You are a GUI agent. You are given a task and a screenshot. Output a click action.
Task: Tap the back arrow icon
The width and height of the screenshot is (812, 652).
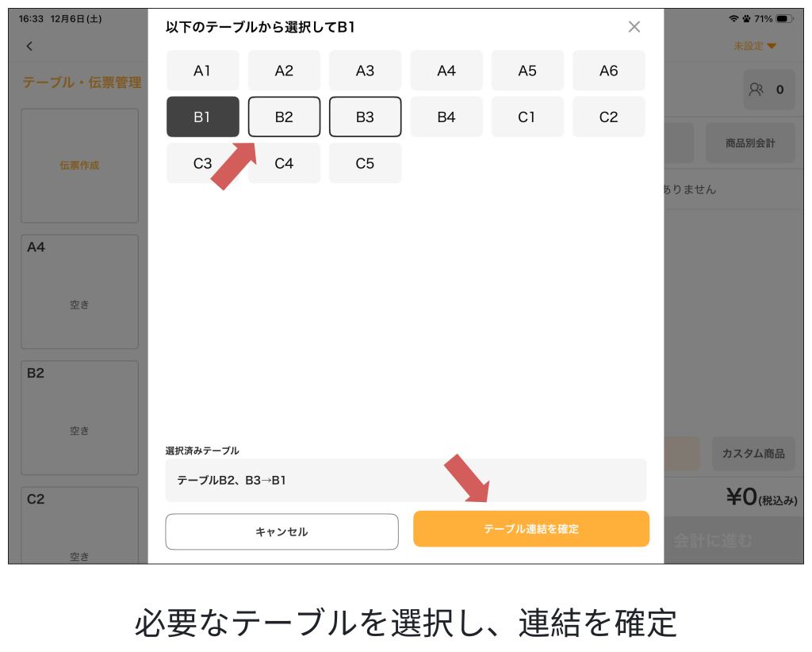29,46
